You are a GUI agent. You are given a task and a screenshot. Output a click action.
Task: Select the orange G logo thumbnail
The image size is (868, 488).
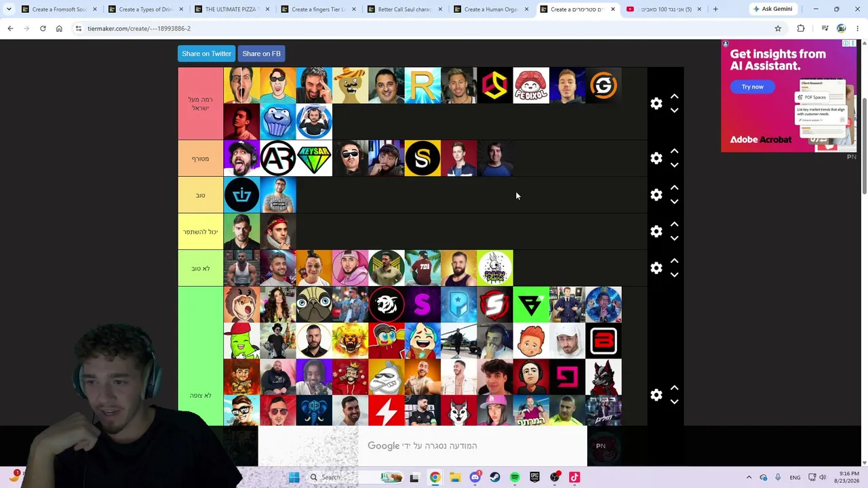pyautogui.click(x=604, y=85)
